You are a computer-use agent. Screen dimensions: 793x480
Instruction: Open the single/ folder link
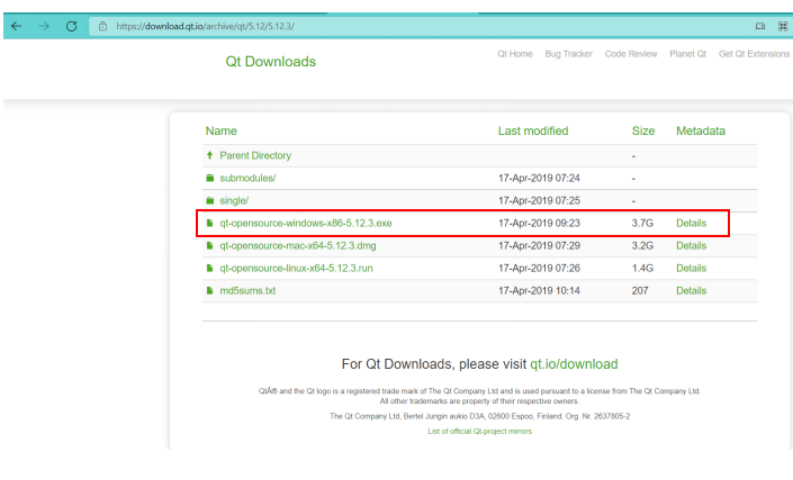(234, 201)
